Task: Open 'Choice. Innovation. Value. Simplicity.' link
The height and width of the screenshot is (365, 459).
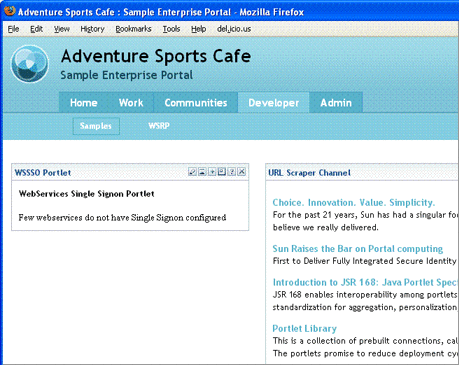Action: coord(354,203)
